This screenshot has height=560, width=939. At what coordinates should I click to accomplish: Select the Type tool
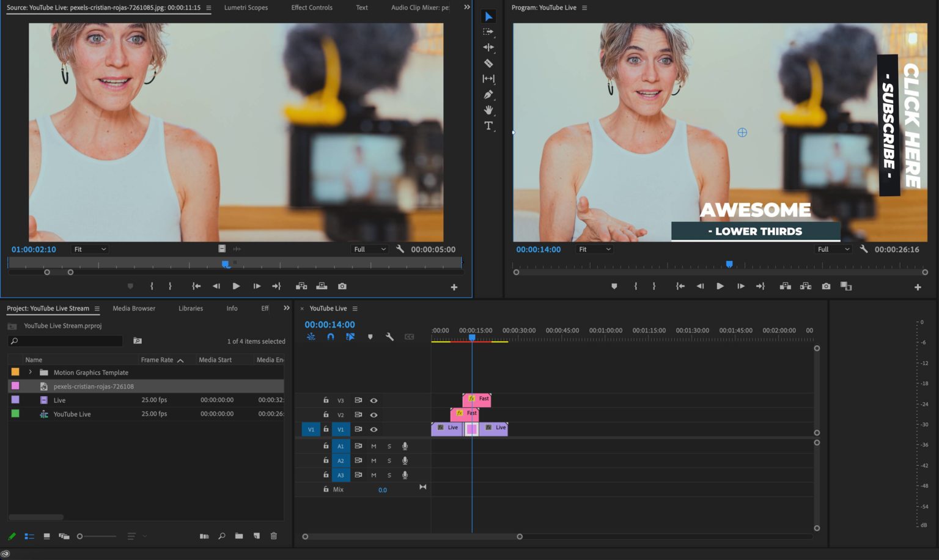(x=488, y=126)
